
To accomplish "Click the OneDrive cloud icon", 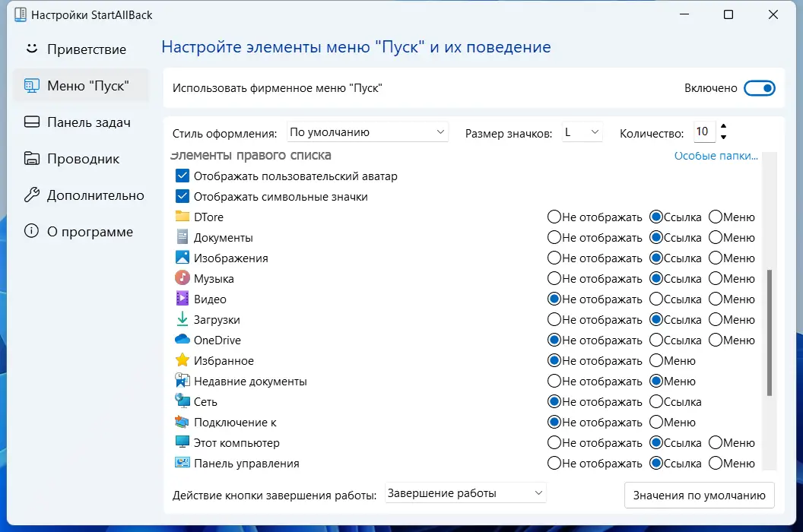I will [182, 340].
